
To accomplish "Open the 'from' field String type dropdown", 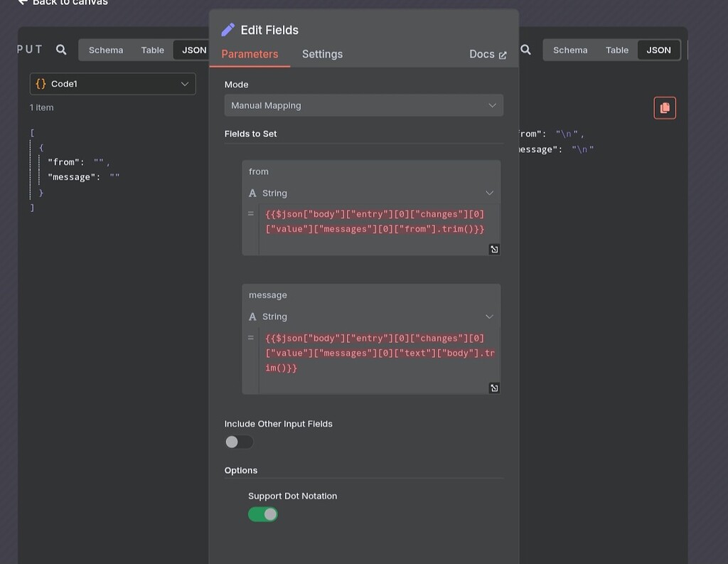I will tap(371, 193).
